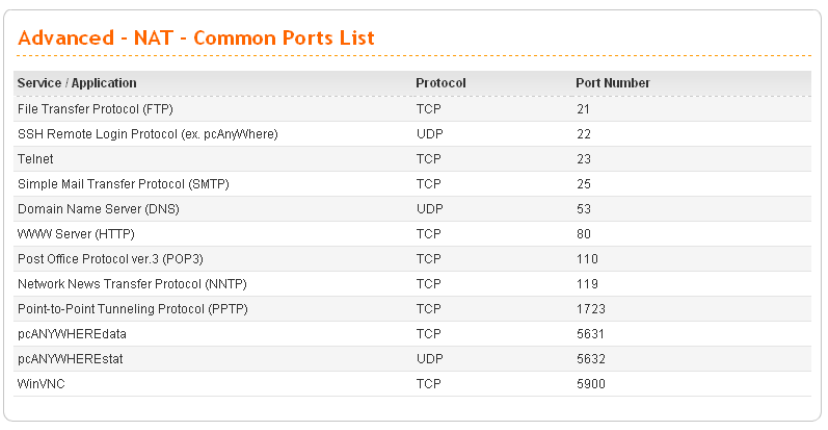Click the "Protocol" column header
Image resolution: width=828 pixels, height=430 pixels.
click(441, 83)
